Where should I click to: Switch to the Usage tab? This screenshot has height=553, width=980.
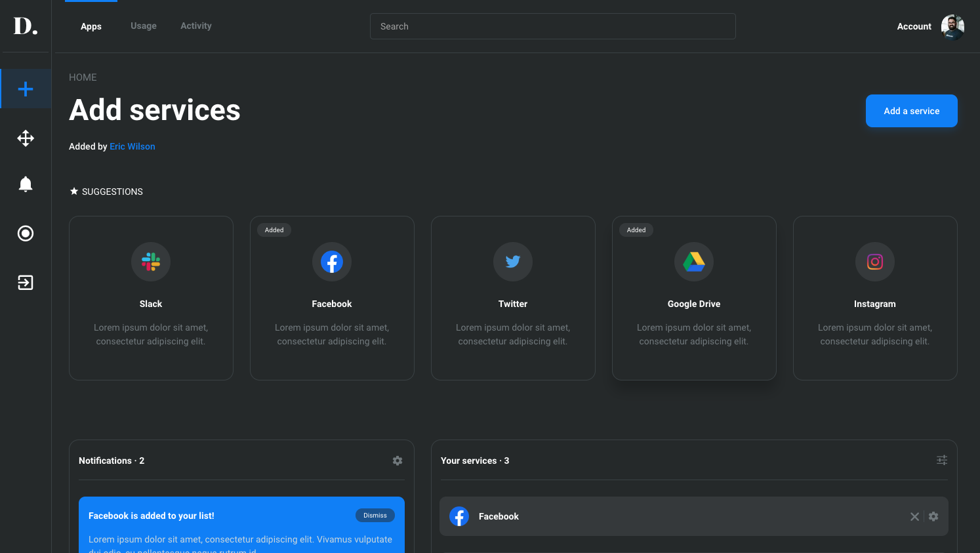(x=144, y=26)
